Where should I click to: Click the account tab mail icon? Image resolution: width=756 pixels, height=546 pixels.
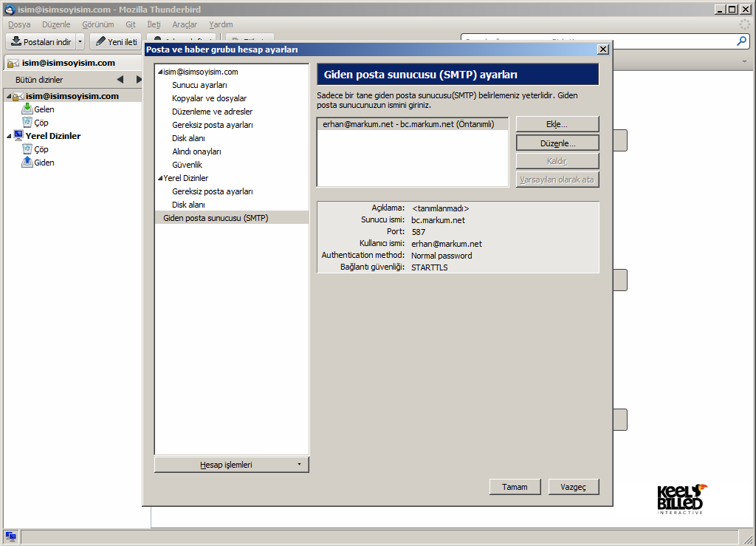(13, 64)
